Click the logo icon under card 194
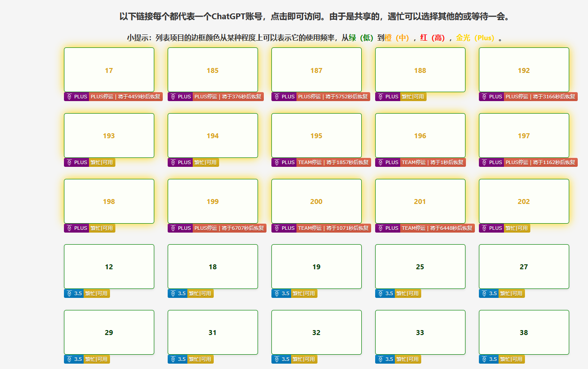Screen dimensions: 588x369 point(173,162)
